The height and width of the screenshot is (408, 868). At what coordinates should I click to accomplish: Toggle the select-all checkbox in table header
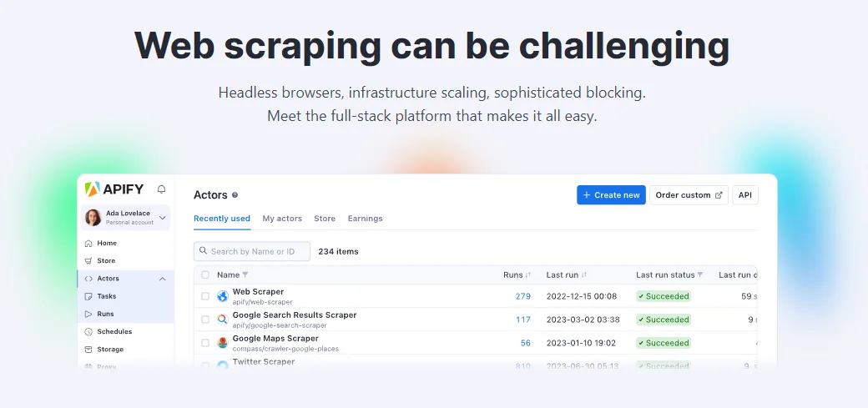[x=205, y=275]
